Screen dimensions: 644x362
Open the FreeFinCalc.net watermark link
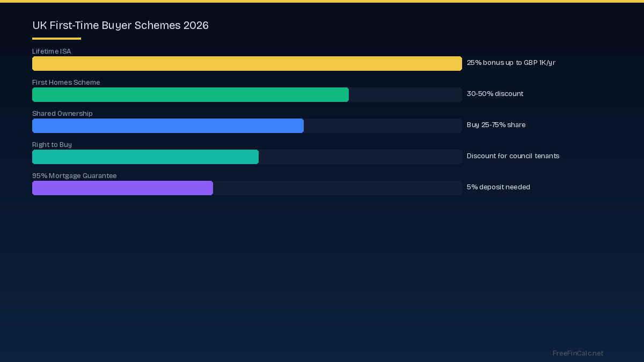(x=577, y=353)
